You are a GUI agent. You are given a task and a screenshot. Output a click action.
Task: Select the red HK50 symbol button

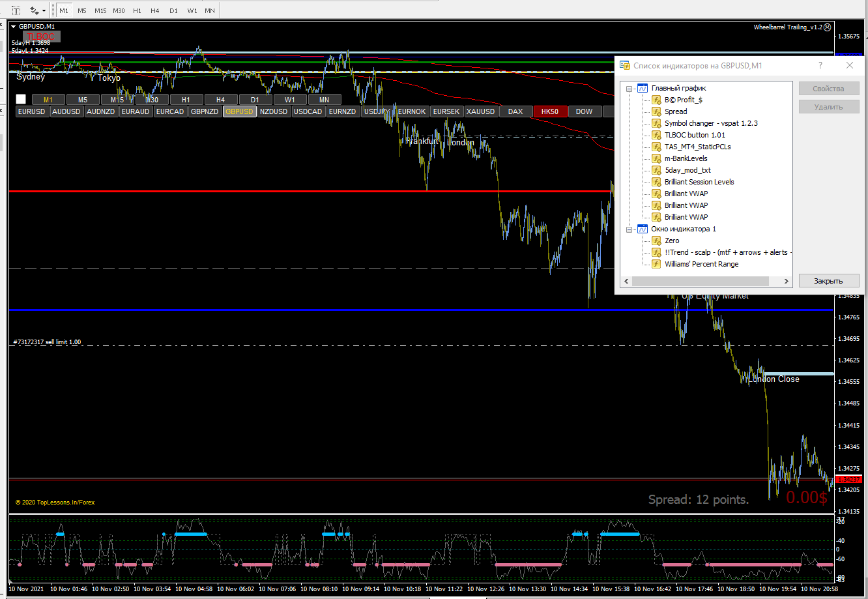[550, 111]
